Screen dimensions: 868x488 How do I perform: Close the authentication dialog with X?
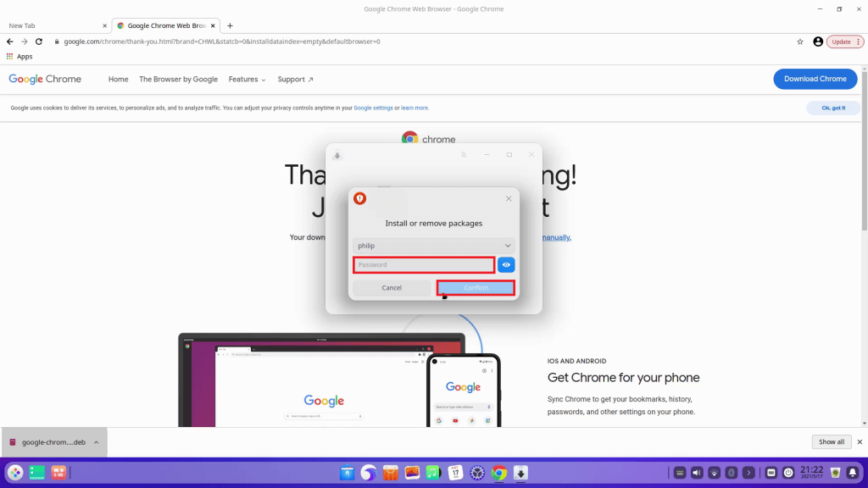(x=509, y=198)
